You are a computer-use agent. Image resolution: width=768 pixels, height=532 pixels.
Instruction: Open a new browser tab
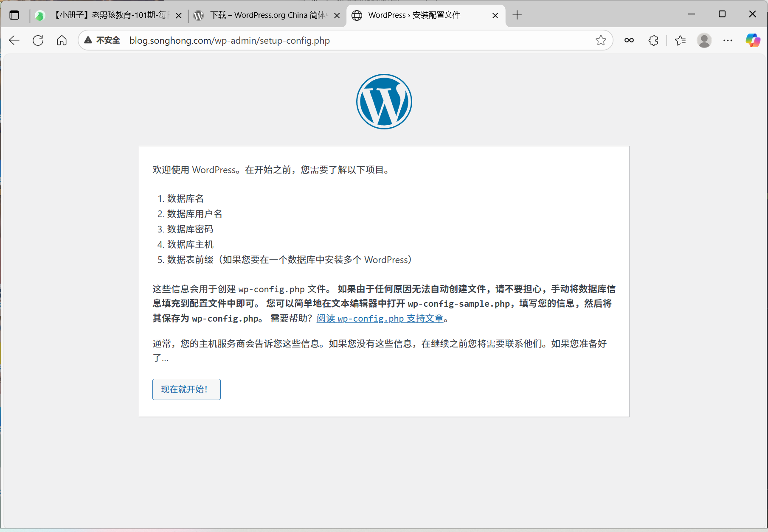517,15
